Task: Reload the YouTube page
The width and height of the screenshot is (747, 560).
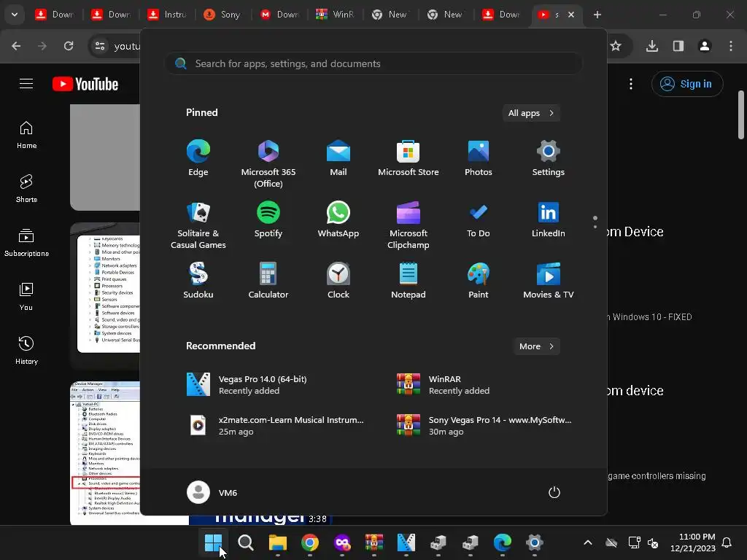Action: click(x=69, y=46)
